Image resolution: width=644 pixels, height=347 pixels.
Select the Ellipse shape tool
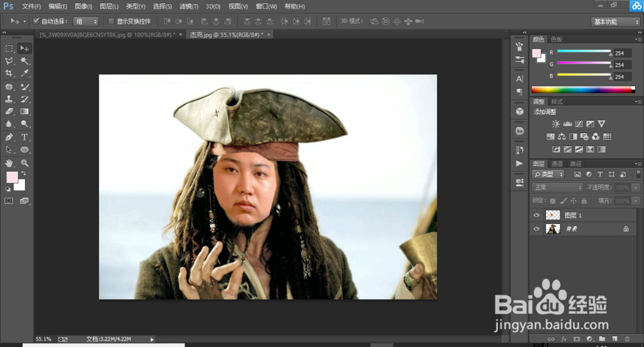[24, 149]
